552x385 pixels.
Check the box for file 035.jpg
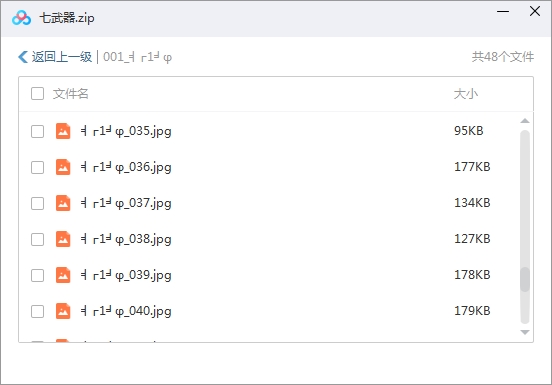(37, 131)
